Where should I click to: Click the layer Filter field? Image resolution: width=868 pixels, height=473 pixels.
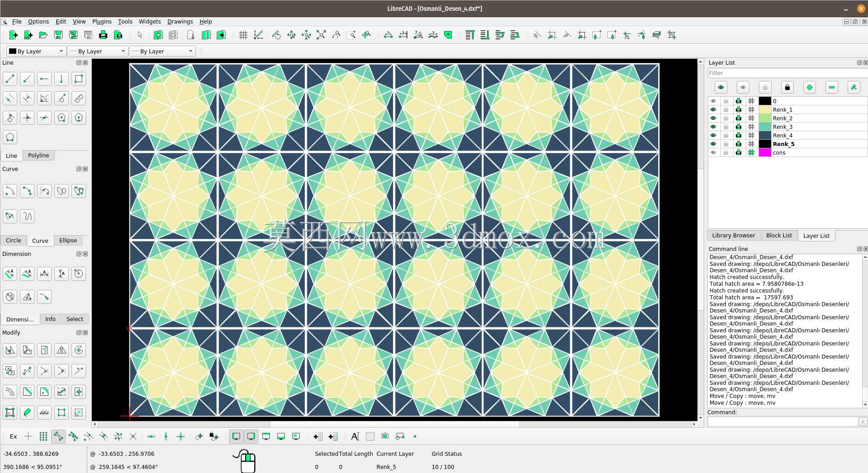pyautogui.click(x=787, y=73)
